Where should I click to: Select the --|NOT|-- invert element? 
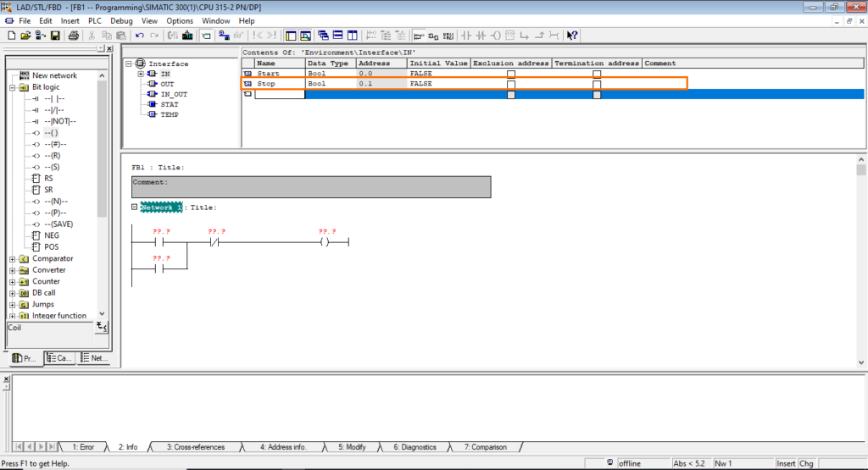click(x=60, y=121)
